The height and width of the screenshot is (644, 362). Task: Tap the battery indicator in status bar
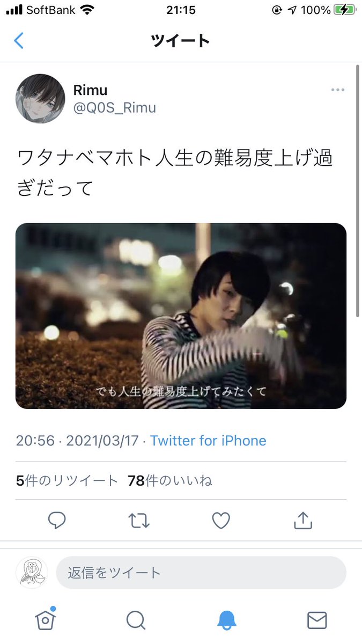[x=343, y=10]
